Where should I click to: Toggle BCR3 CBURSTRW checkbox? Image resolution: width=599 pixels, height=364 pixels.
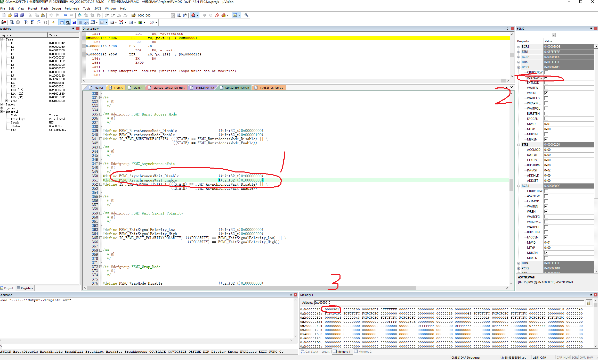[x=546, y=72]
